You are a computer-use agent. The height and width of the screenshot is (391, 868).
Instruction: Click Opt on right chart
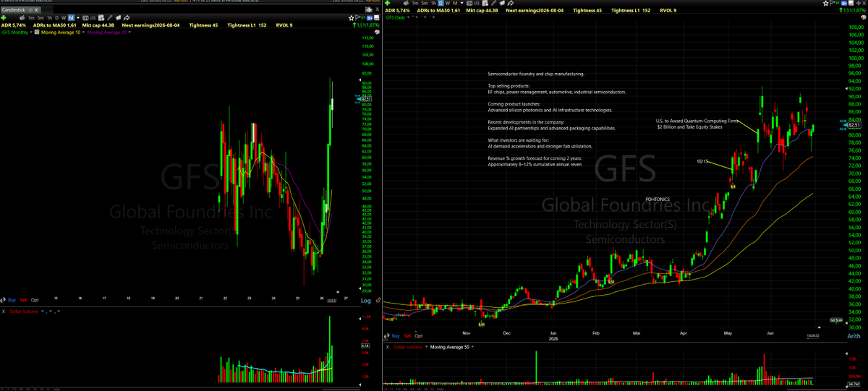point(418,336)
